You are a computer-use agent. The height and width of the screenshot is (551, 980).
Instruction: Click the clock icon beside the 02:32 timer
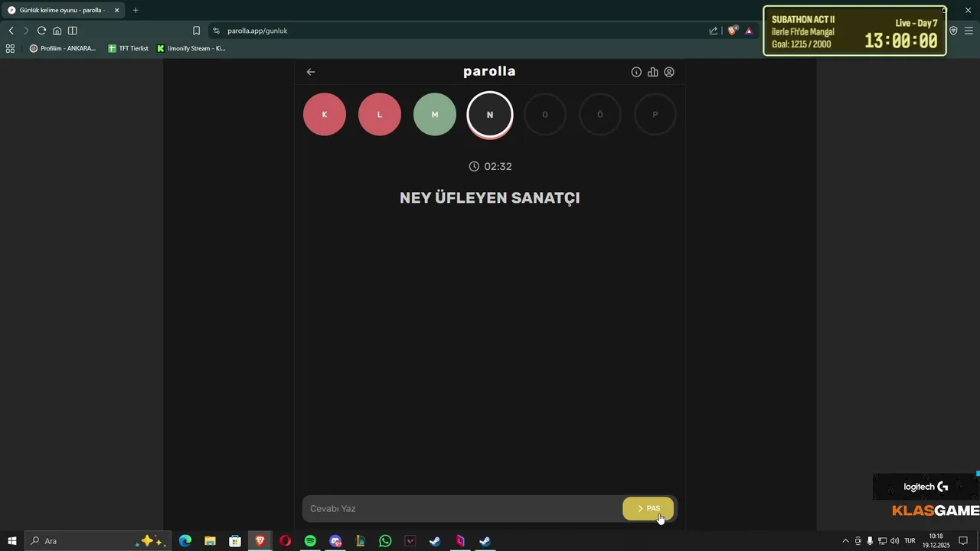click(x=474, y=166)
